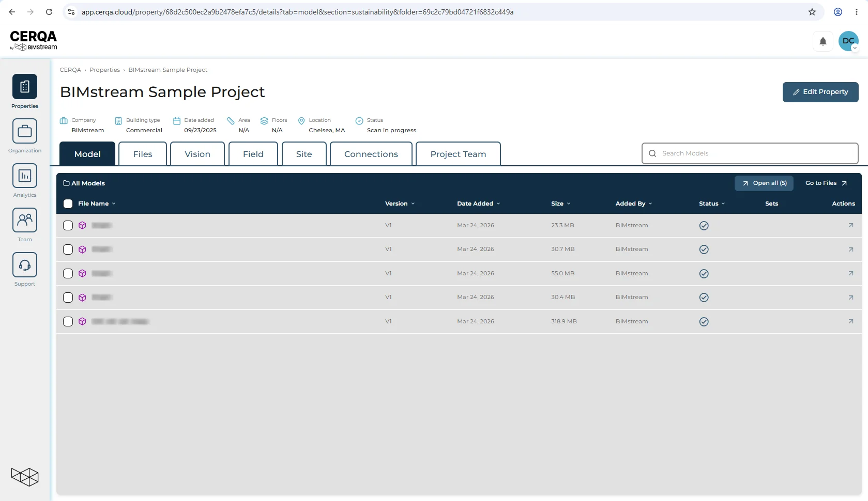Screen dimensions: 868x501
Task: Click the Properties breadcrumb link
Action: tap(104, 70)
